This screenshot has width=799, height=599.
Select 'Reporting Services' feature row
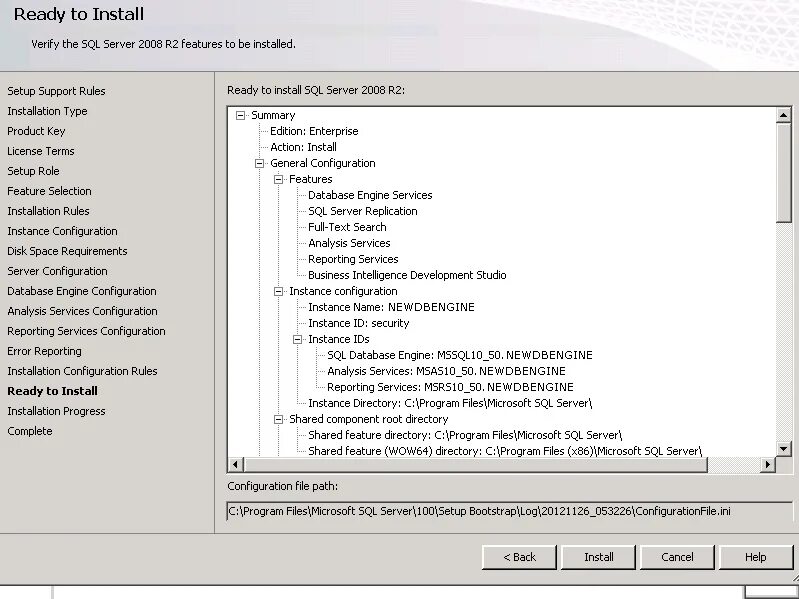coord(354,259)
